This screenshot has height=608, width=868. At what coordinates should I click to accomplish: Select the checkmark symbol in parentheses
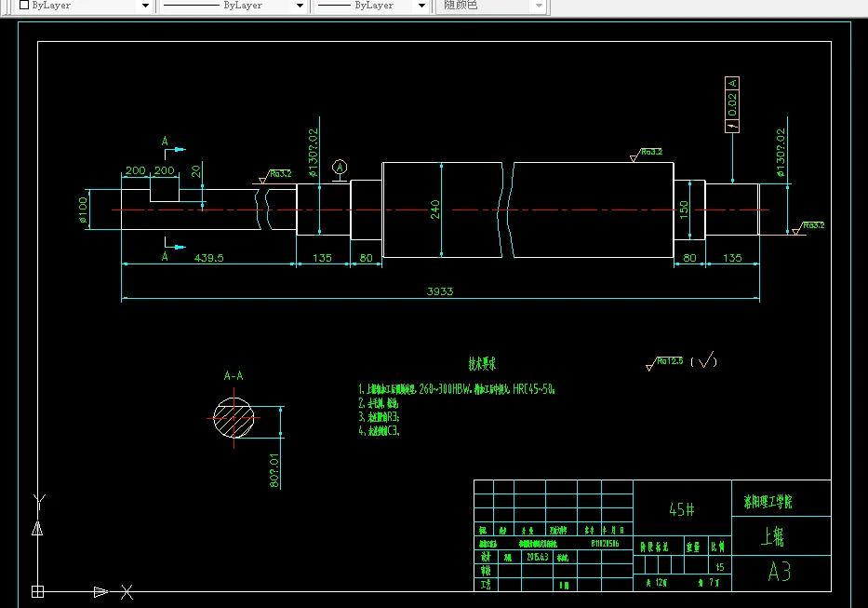tap(704, 361)
